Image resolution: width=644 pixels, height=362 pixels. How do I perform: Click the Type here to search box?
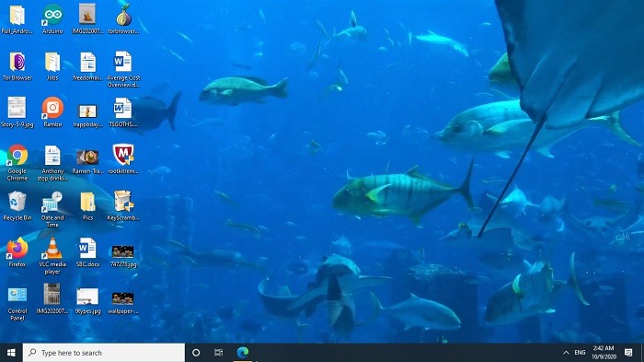104,353
